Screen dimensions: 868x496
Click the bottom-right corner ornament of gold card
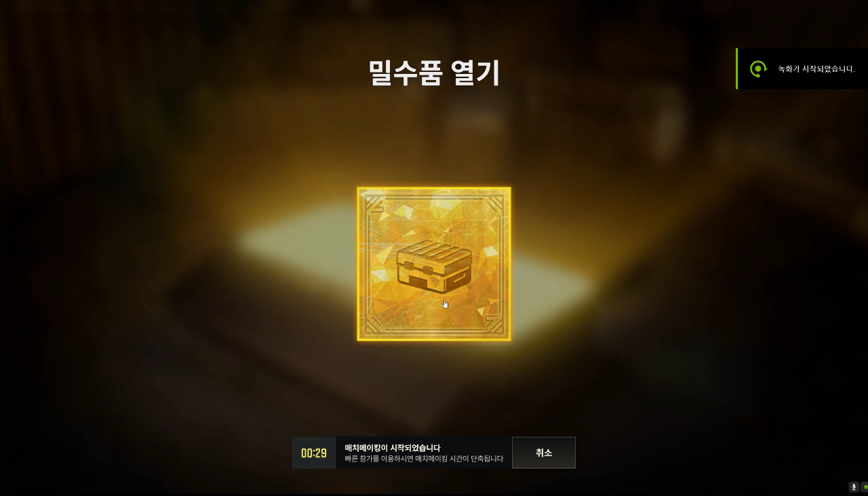(x=494, y=324)
